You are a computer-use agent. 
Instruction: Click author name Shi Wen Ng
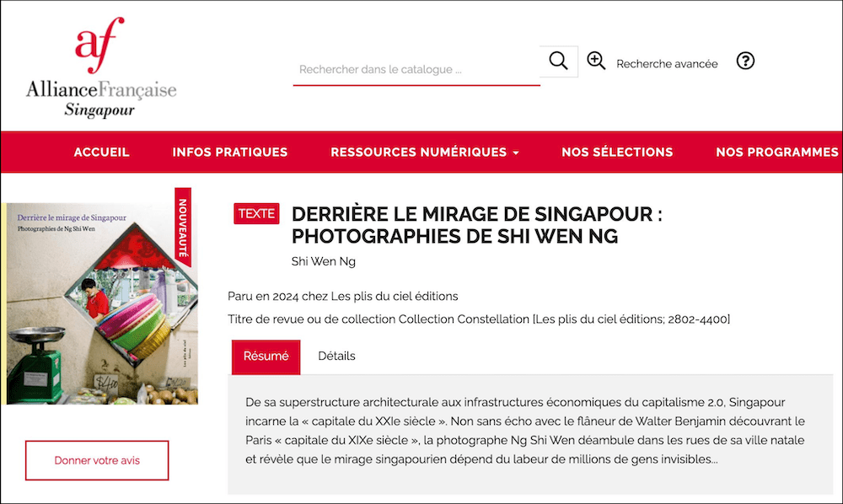pos(323,261)
